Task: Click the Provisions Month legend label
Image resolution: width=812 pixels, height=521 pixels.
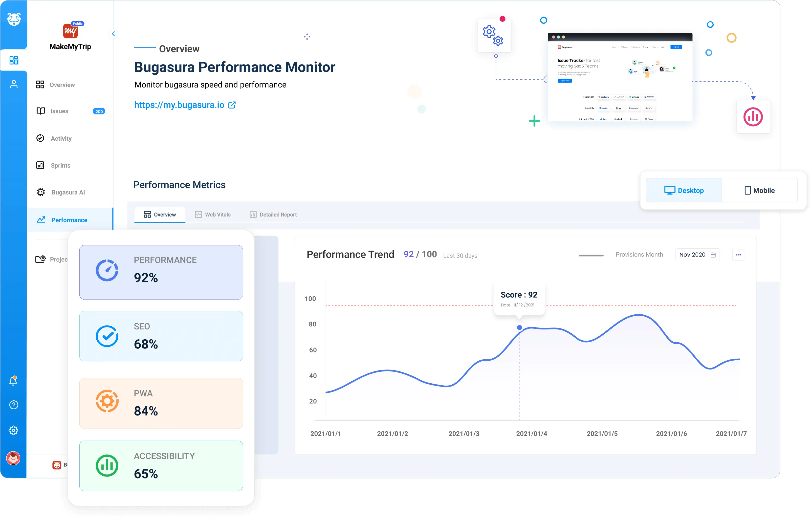Action: tap(639, 254)
